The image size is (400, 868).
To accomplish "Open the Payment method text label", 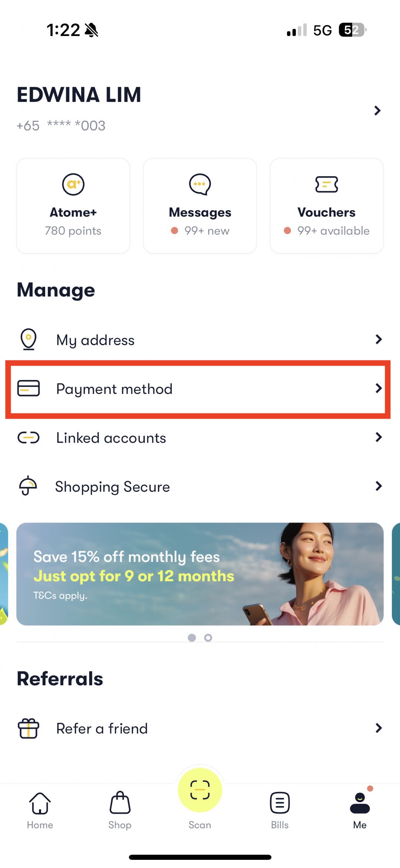I will pos(114,389).
